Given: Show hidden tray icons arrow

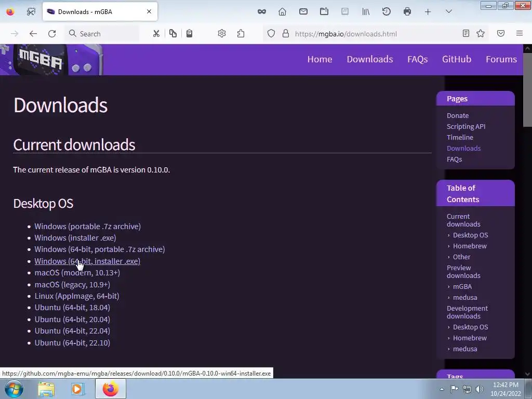Looking at the screenshot, I should click(x=442, y=389).
